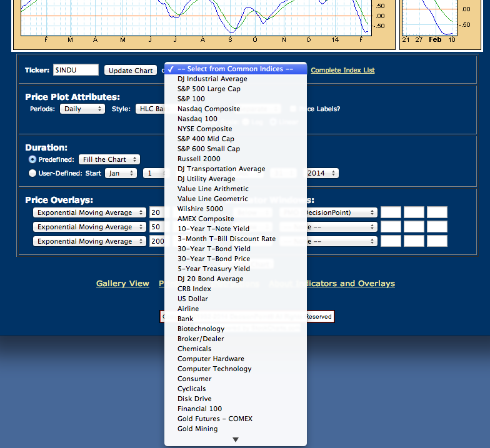Open the Complete Index List link
This screenshot has height=448, width=490.
(342, 70)
